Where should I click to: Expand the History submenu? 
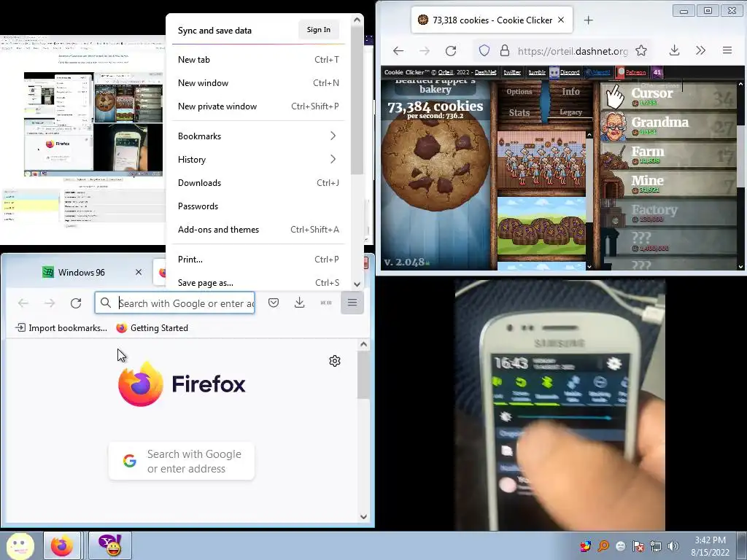click(x=258, y=160)
